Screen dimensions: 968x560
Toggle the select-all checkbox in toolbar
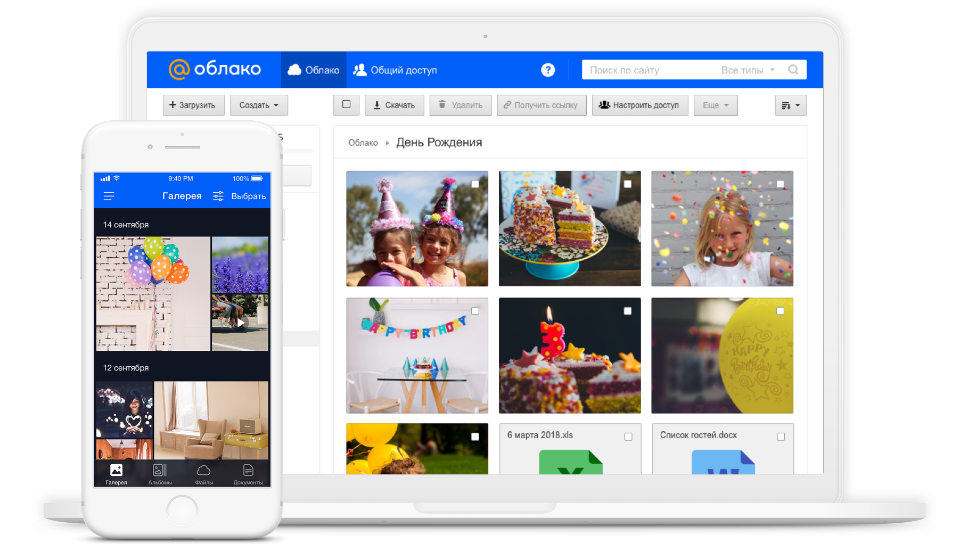(346, 105)
